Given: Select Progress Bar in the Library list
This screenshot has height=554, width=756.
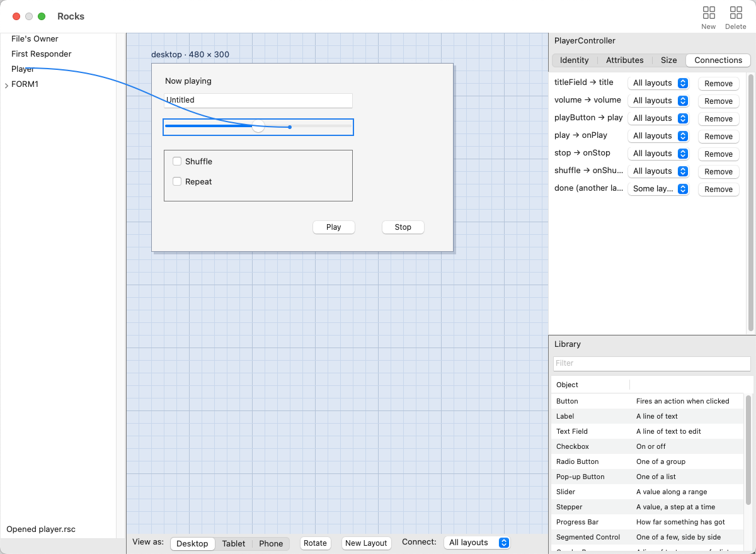Looking at the screenshot, I should click(x=647, y=522).
